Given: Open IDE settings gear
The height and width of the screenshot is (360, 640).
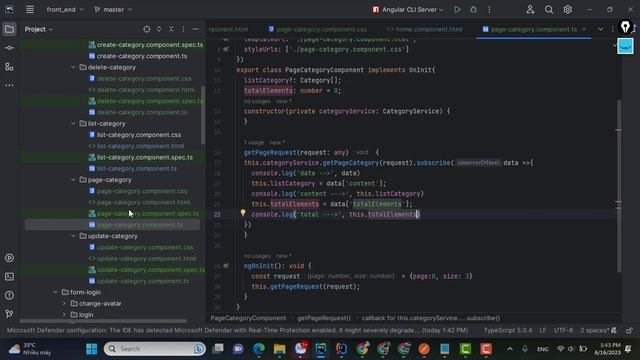Looking at the screenshot, I should click(568, 9).
